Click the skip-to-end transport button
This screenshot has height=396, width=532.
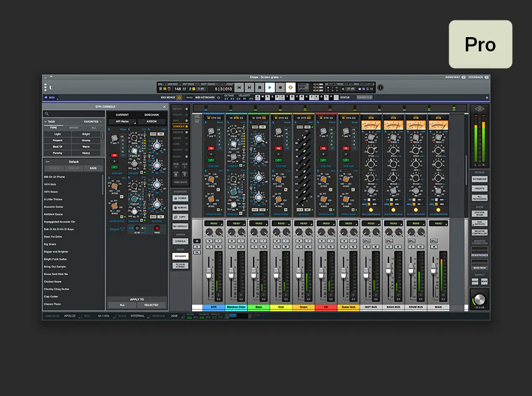click(x=249, y=87)
